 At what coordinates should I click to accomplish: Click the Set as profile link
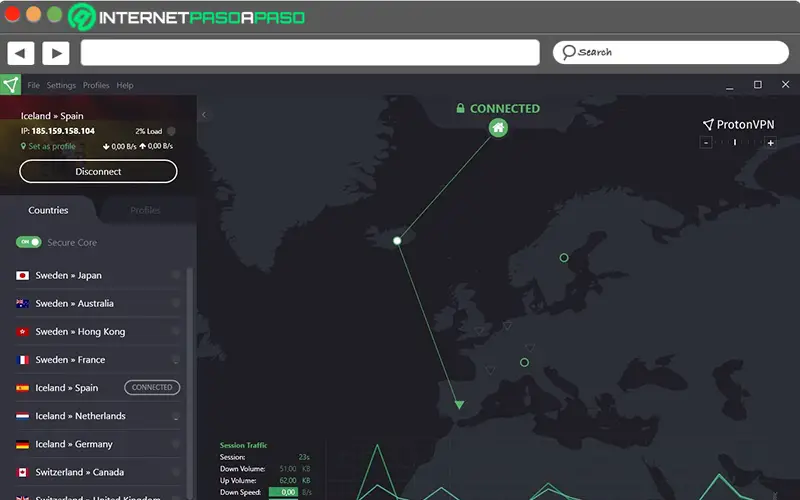48,146
